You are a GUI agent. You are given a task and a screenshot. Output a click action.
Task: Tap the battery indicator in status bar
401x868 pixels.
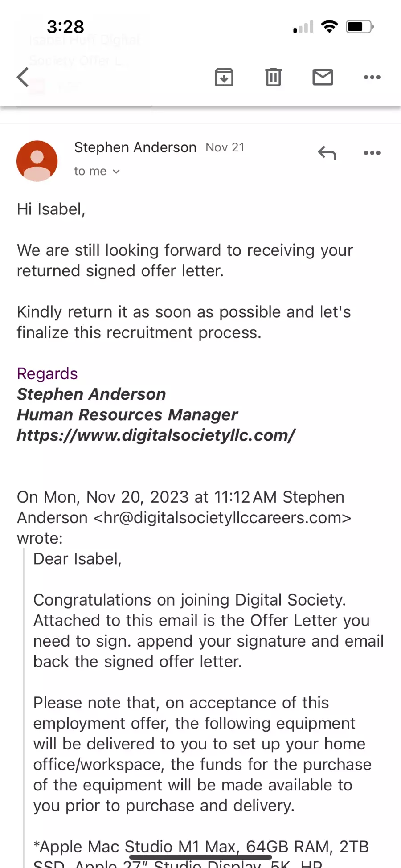pos(360,27)
